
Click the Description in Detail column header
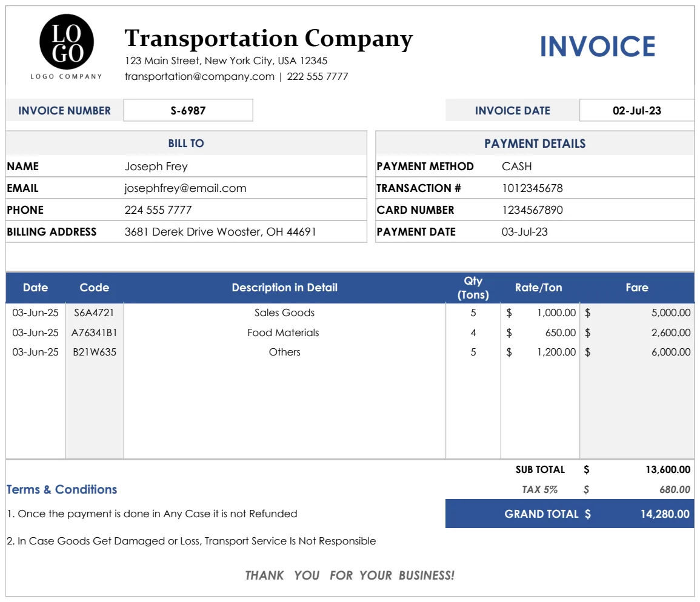coord(284,288)
